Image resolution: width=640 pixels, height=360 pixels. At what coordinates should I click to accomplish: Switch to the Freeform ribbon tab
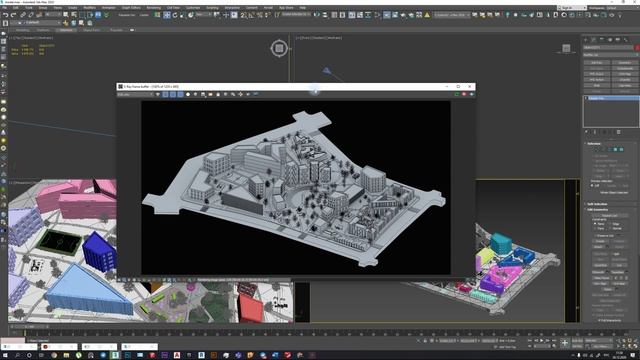(x=43, y=30)
